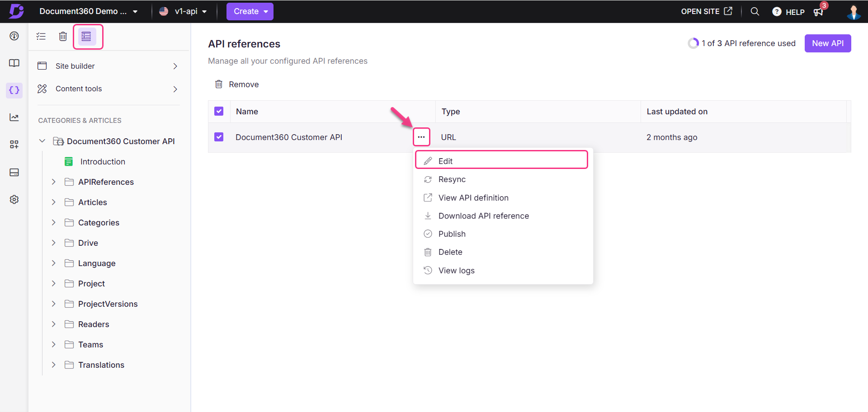Choose Delete from the context menu
Image resolution: width=868 pixels, height=412 pixels.
(503, 252)
